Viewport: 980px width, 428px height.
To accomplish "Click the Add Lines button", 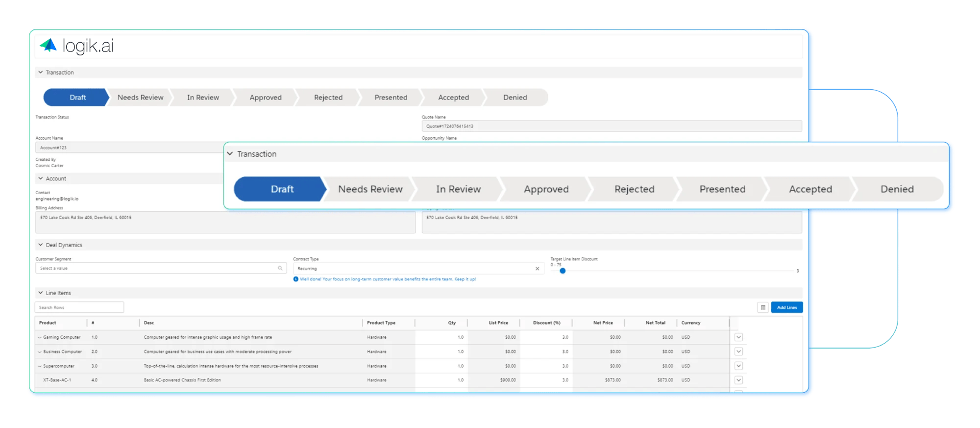I will pos(787,307).
